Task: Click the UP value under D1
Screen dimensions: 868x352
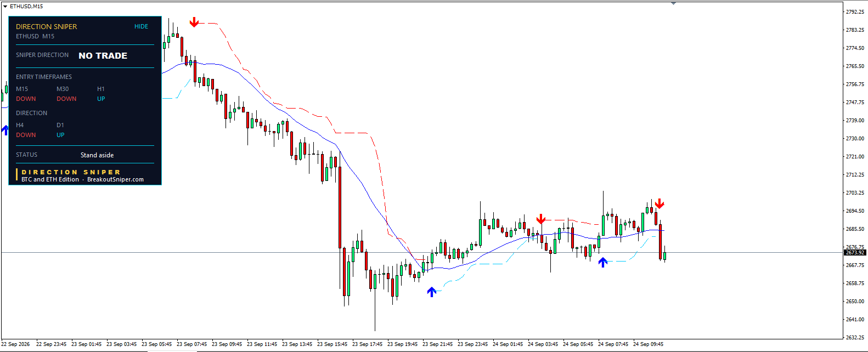Action: [x=60, y=135]
